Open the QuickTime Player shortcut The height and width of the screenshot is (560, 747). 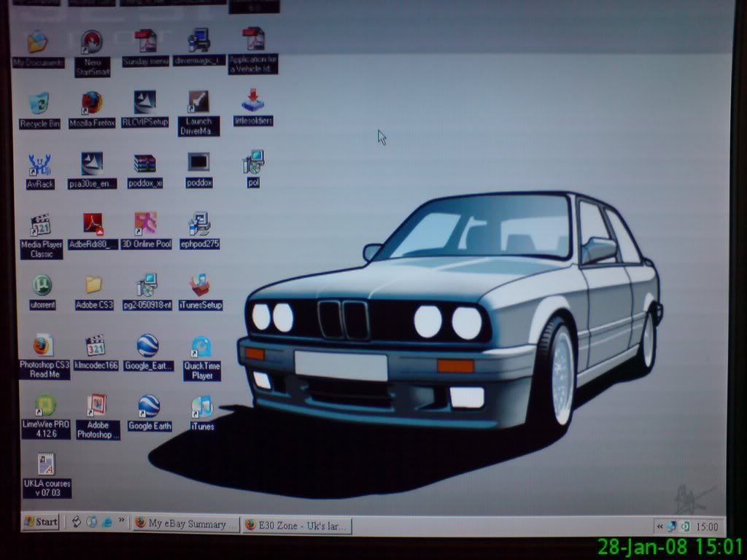pyautogui.click(x=202, y=348)
